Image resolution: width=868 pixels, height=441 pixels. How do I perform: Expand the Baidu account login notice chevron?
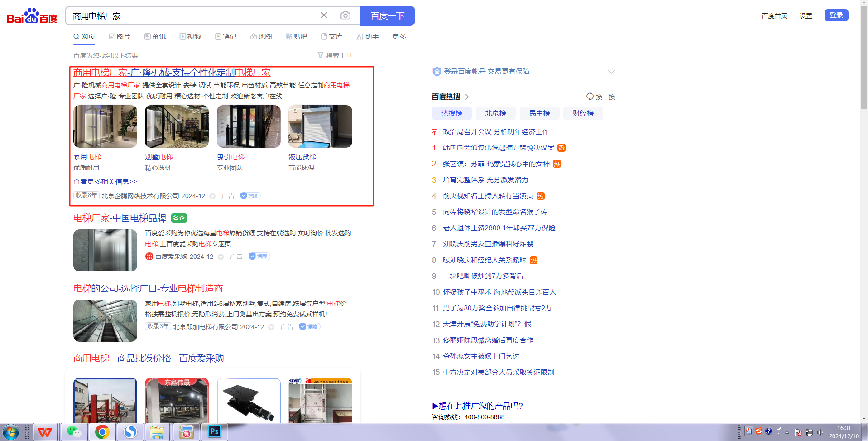611,72
